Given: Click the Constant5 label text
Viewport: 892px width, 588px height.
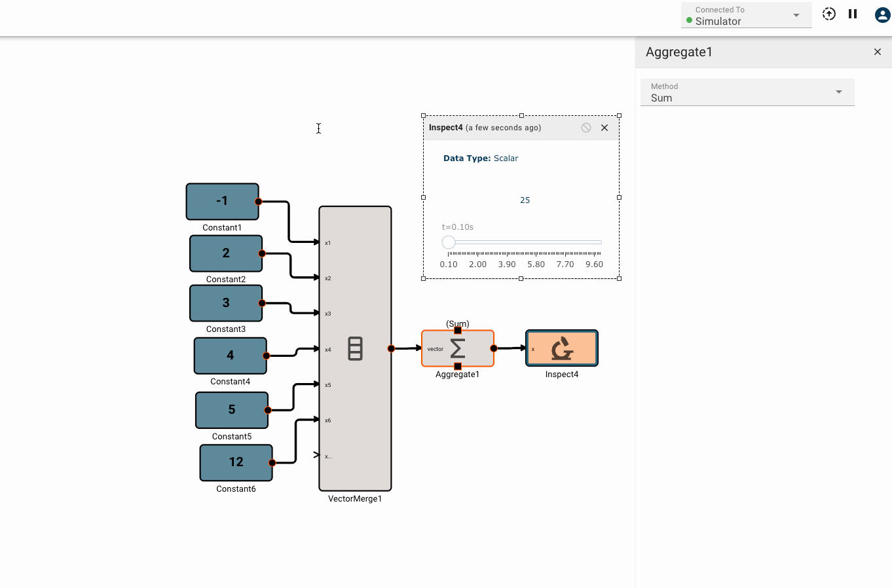Looking at the screenshot, I should click(232, 437).
